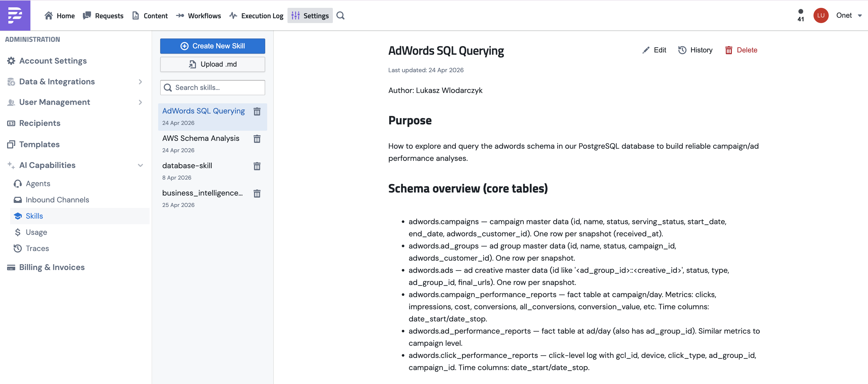Viewport: 868px width, 384px height.
Task: Expand the User Management chevron
Action: 140,102
